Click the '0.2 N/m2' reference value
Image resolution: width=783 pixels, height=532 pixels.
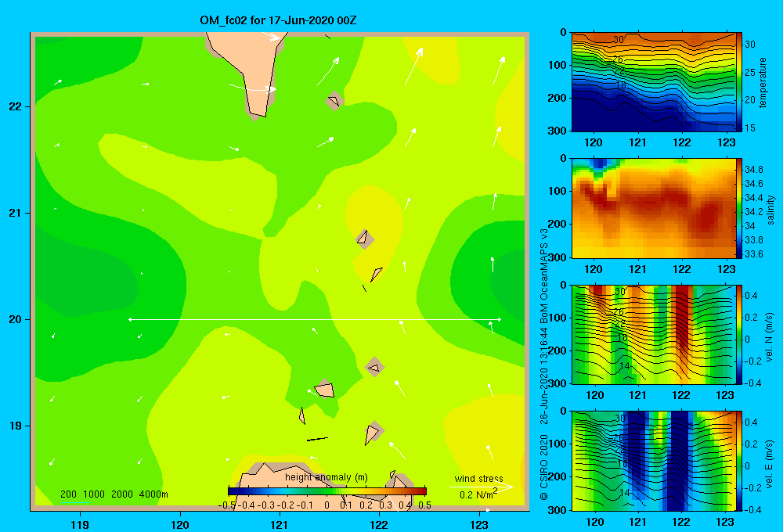(x=478, y=494)
